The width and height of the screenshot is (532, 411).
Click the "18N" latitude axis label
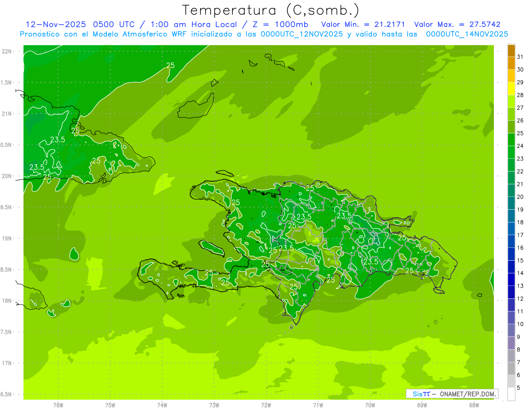click(8, 301)
